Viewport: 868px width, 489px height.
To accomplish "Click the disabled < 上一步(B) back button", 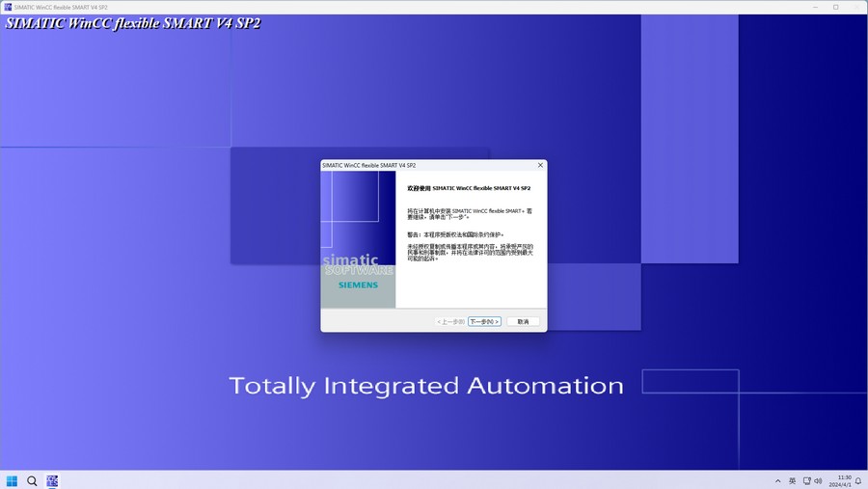I will [x=450, y=322].
